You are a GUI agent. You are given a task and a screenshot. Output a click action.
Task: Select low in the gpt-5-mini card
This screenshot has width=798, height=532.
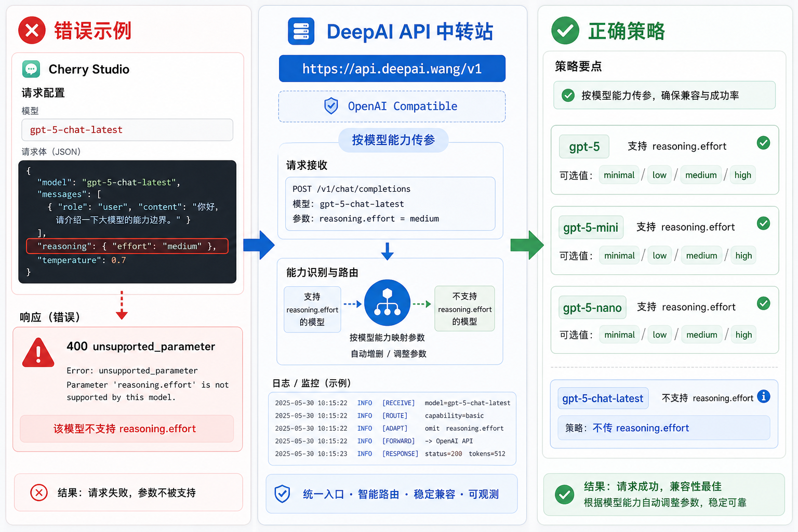pos(660,256)
